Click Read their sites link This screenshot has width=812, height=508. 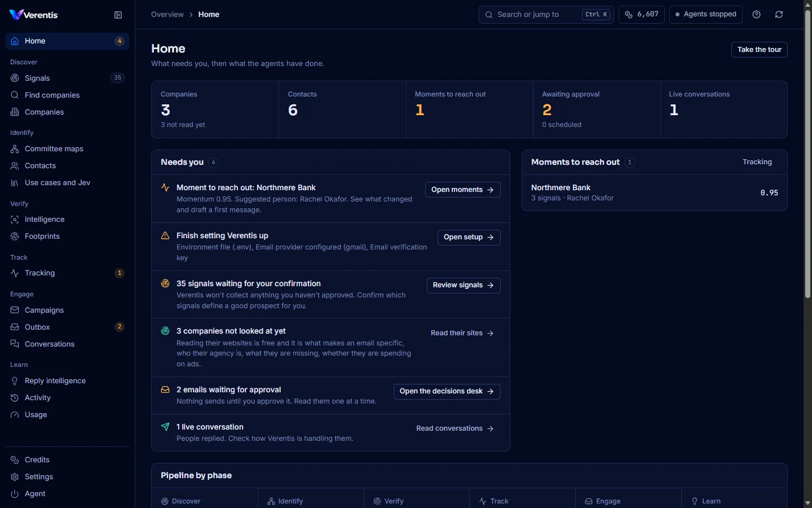point(462,333)
